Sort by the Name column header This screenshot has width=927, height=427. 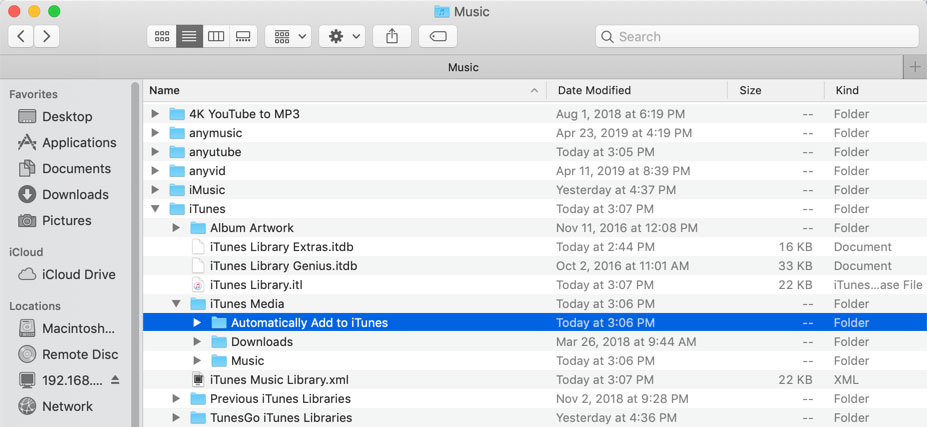[x=344, y=90]
